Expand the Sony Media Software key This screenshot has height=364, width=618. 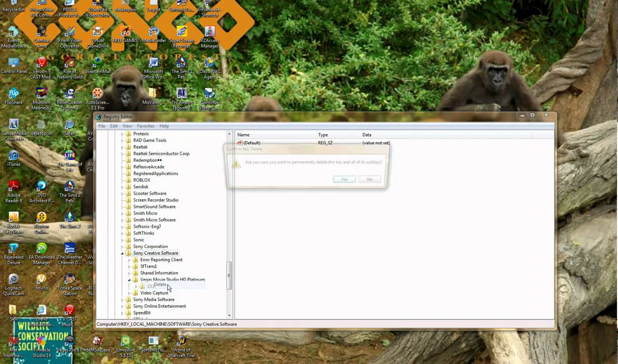tap(122, 300)
